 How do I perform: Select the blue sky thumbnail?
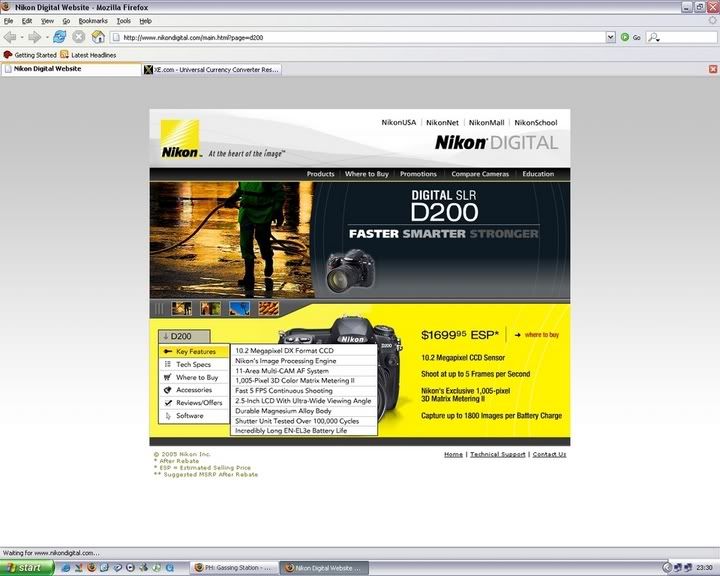coord(239,308)
